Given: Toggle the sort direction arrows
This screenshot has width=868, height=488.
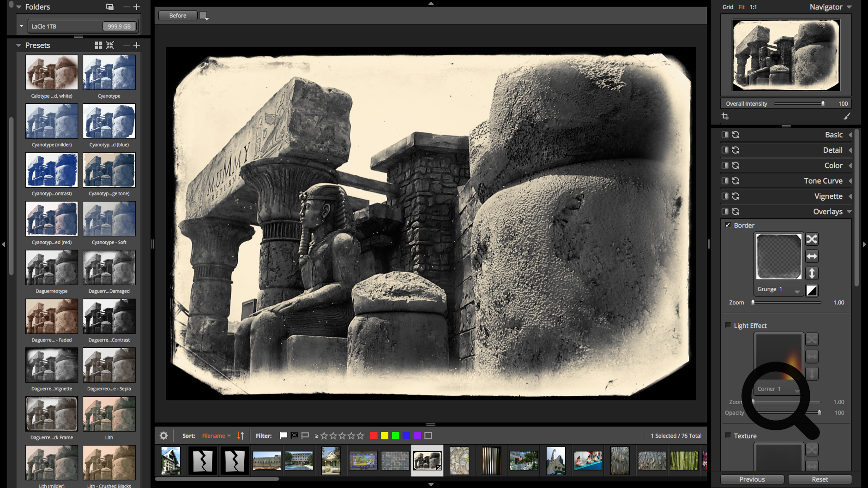Looking at the screenshot, I should 240,435.
